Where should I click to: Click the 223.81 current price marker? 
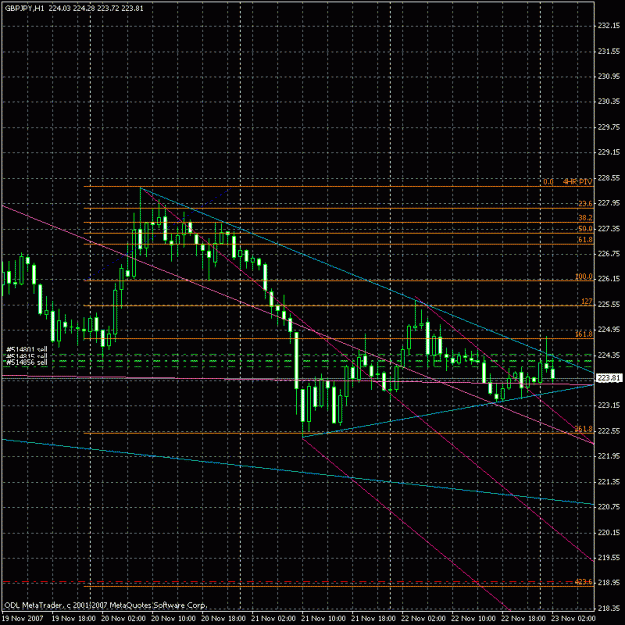pyautogui.click(x=609, y=377)
